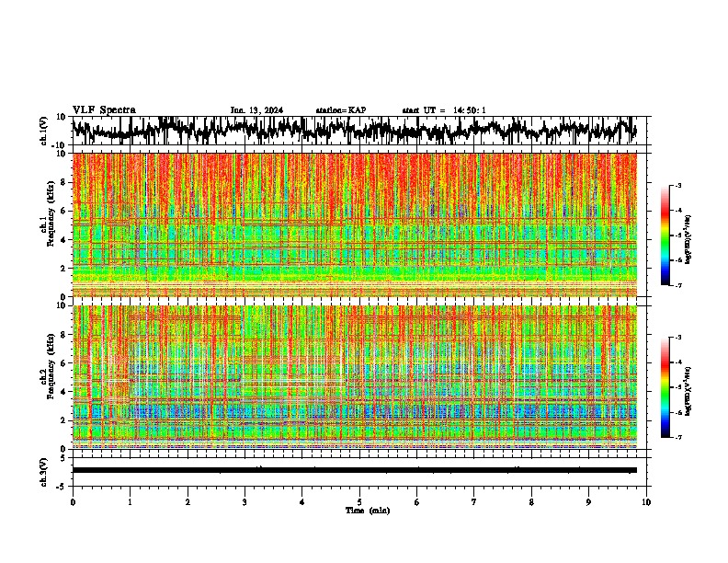Click time axis tick label "5"
728x563 pixels.
click(x=359, y=502)
